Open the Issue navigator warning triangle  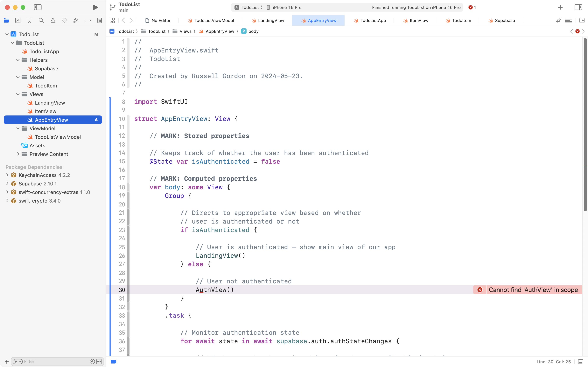coord(53,20)
